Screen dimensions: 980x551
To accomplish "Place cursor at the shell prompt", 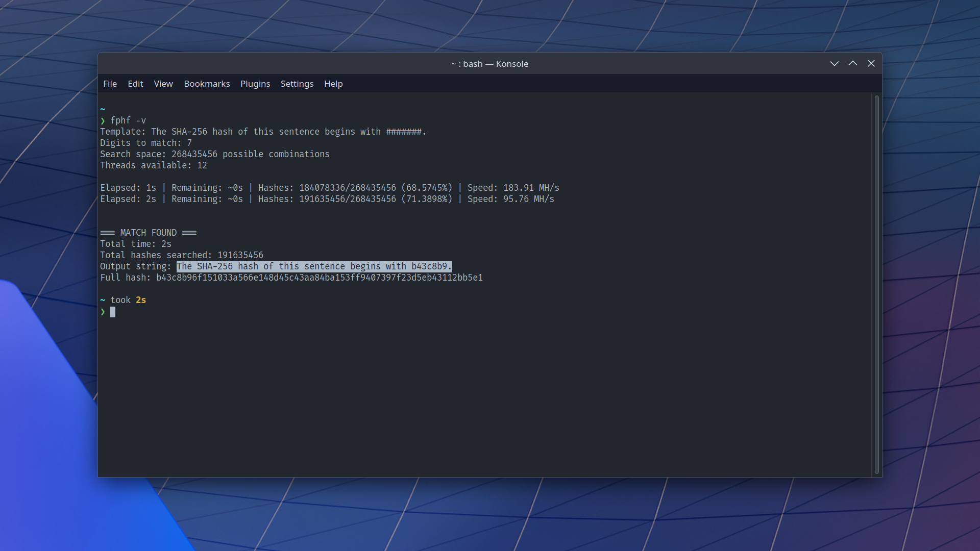I will 113,312.
